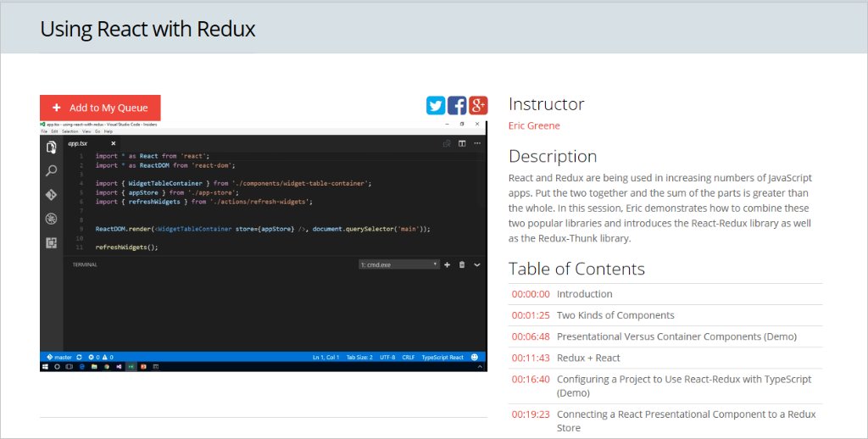Click the ReactDOM.render code line
The image size is (868, 439).
(x=263, y=229)
